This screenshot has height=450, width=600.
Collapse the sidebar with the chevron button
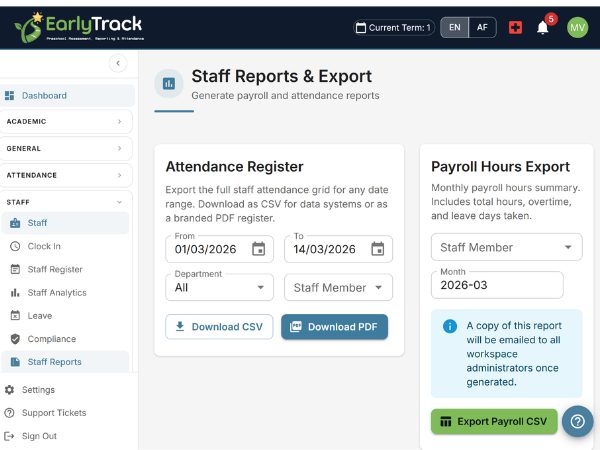118,63
